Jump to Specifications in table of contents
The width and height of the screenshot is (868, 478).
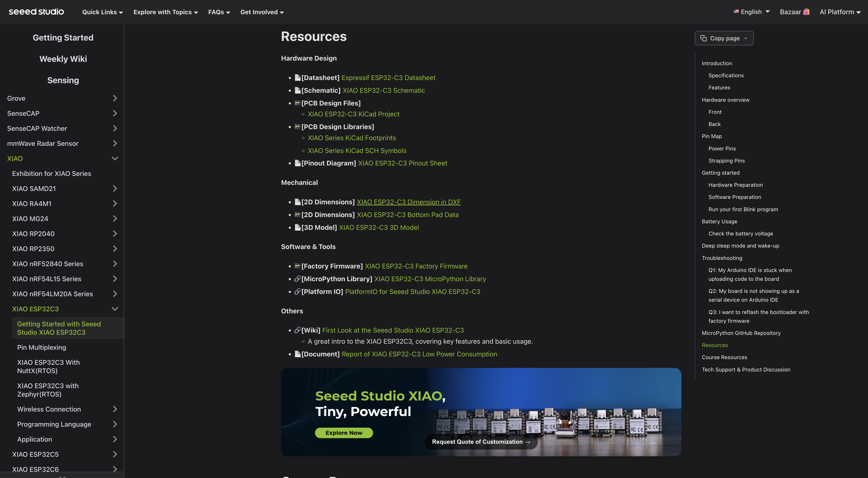coord(726,75)
